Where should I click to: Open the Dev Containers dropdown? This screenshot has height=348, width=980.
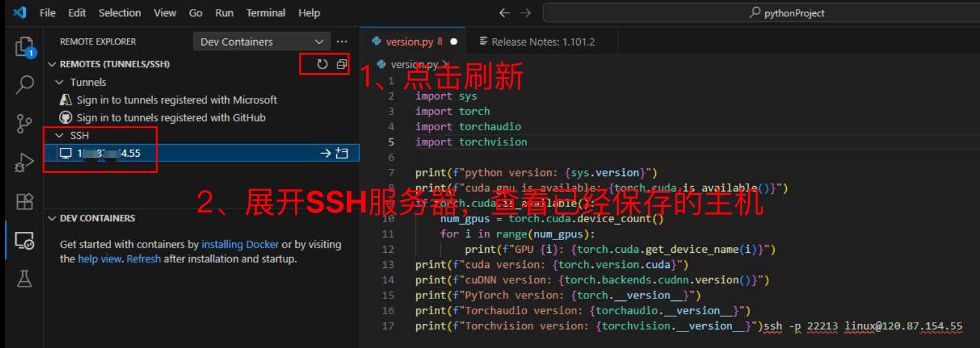[x=261, y=42]
